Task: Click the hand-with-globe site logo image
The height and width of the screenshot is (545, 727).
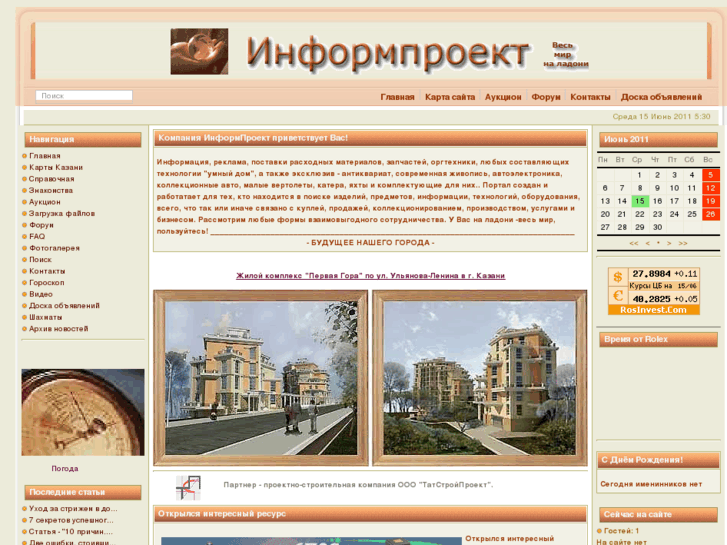Action: (x=199, y=51)
